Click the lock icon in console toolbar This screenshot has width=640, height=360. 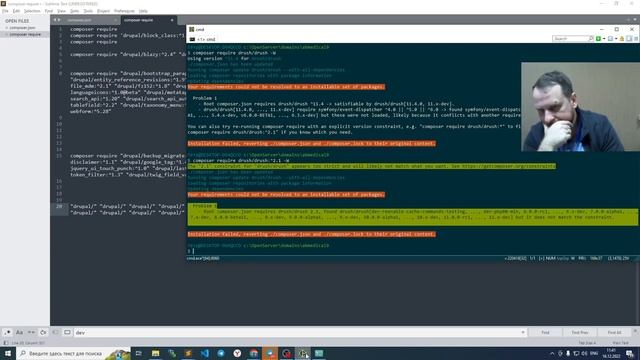(x=622, y=38)
